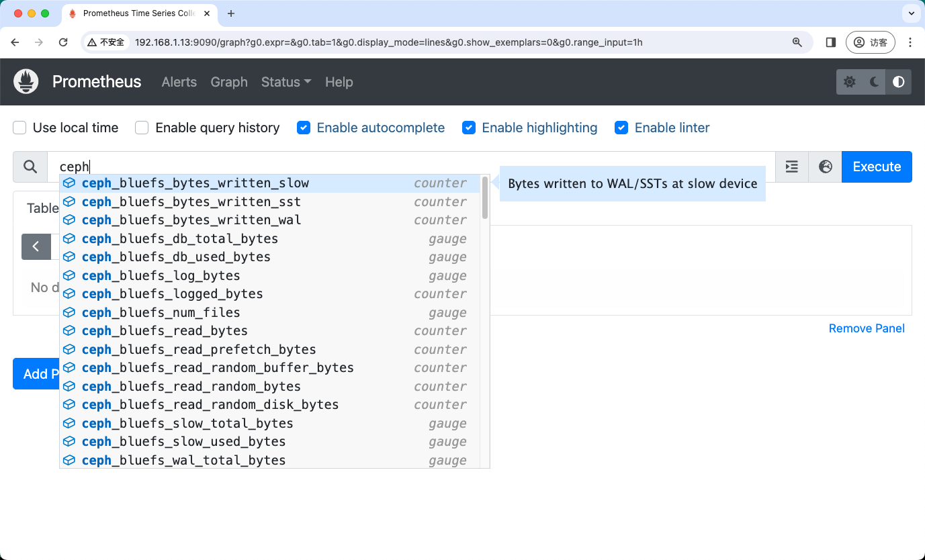
Task: Choose ceph_bluefs_db_total_bytes from list
Action: 270,239
